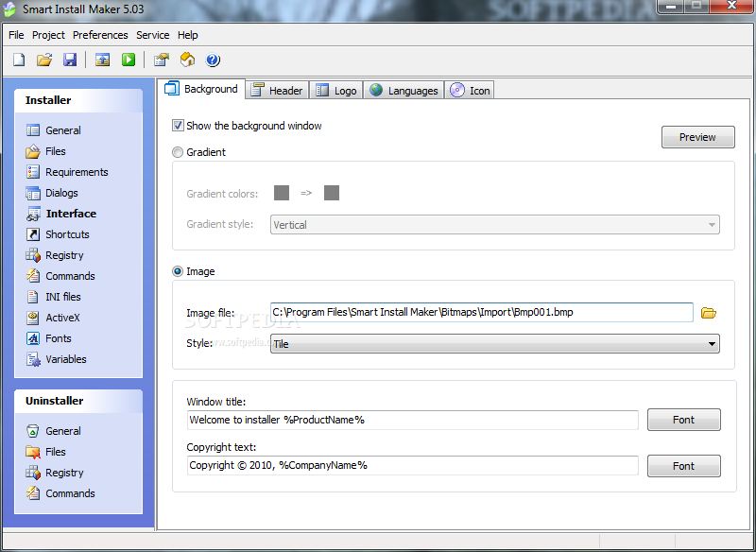This screenshot has height=552, width=756.
Task: Open the Variables section
Action: [x=56, y=359]
